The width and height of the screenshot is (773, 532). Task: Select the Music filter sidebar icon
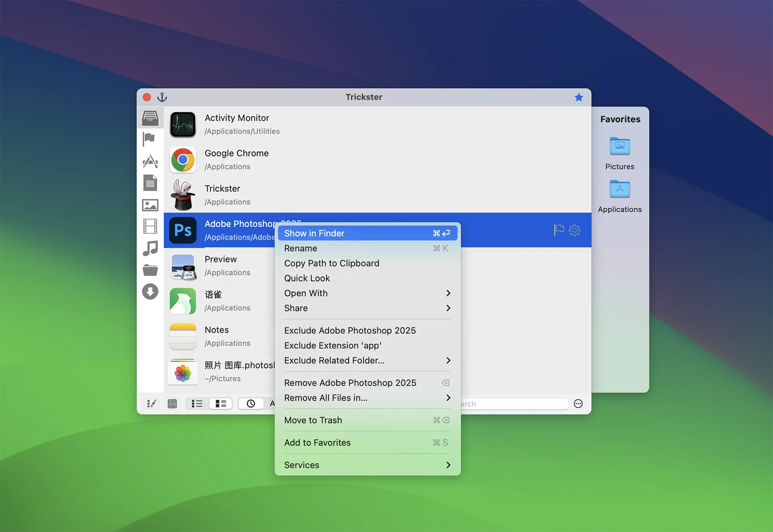pos(150,249)
